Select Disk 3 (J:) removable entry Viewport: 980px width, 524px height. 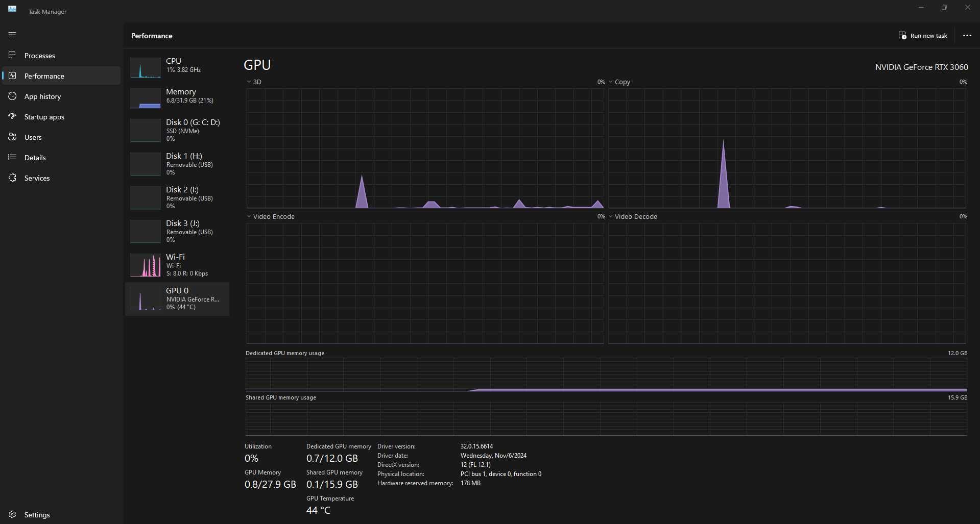tap(177, 231)
